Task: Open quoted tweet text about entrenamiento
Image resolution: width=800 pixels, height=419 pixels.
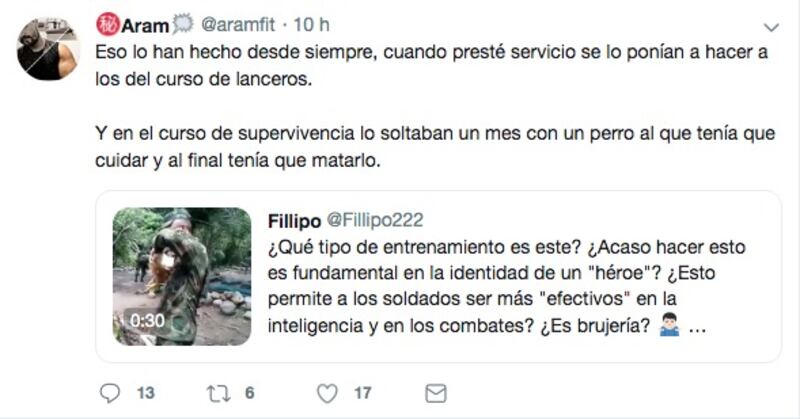Action: 506,286
